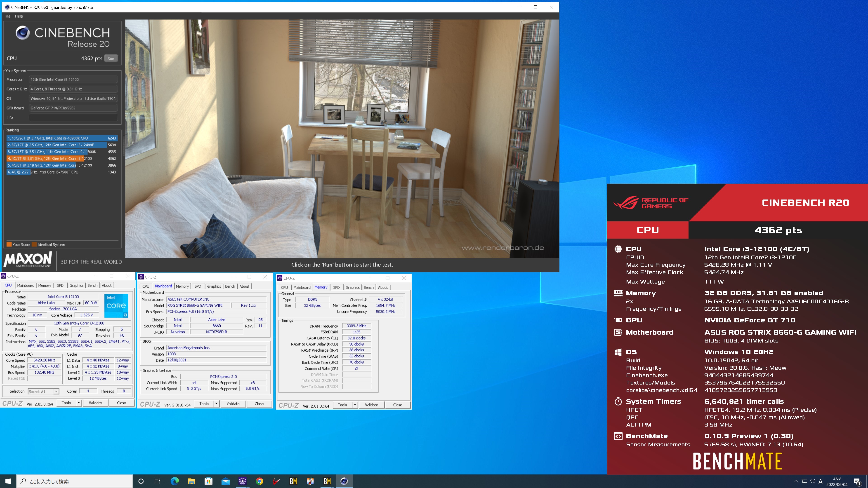The image size is (868, 488).
Task: Click the OS Windows icon in BenchMate panel
Action: (x=618, y=352)
